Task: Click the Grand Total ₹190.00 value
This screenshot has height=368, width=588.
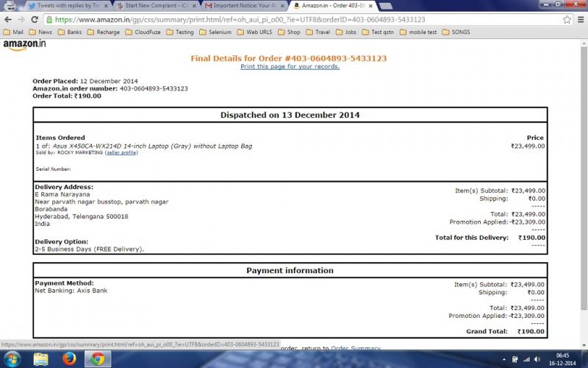Action: coord(531,331)
